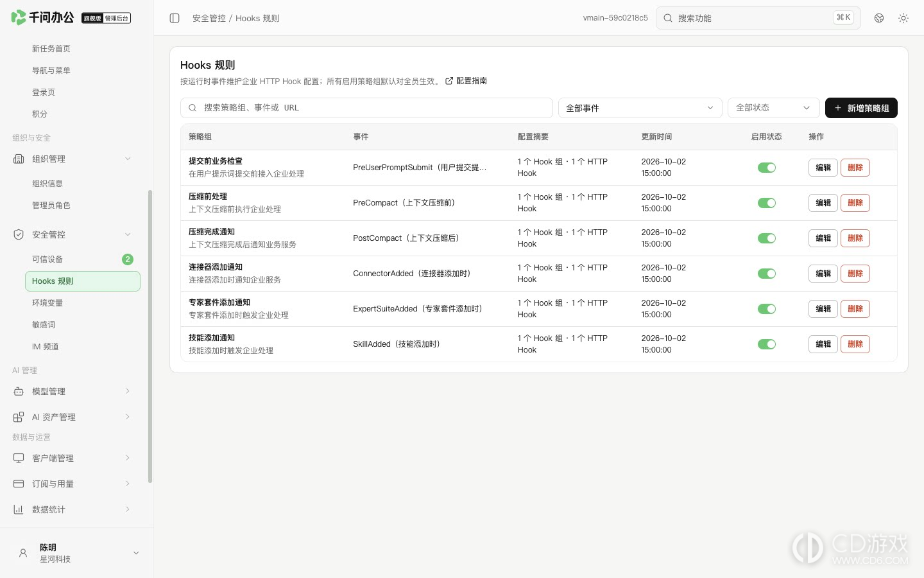924x578 pixels.
Task: Turn off the 连接器添加通知 switch
Action: coord(767,274)
